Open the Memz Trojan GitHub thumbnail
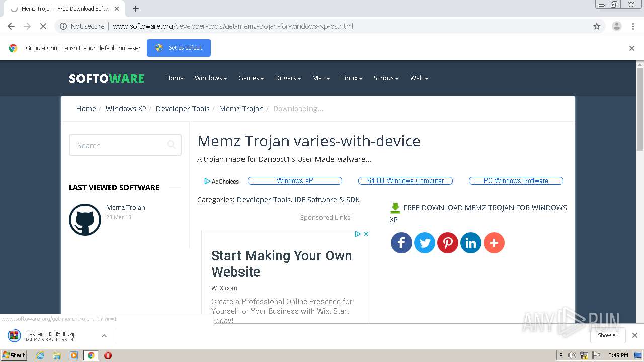 point(85,219)
